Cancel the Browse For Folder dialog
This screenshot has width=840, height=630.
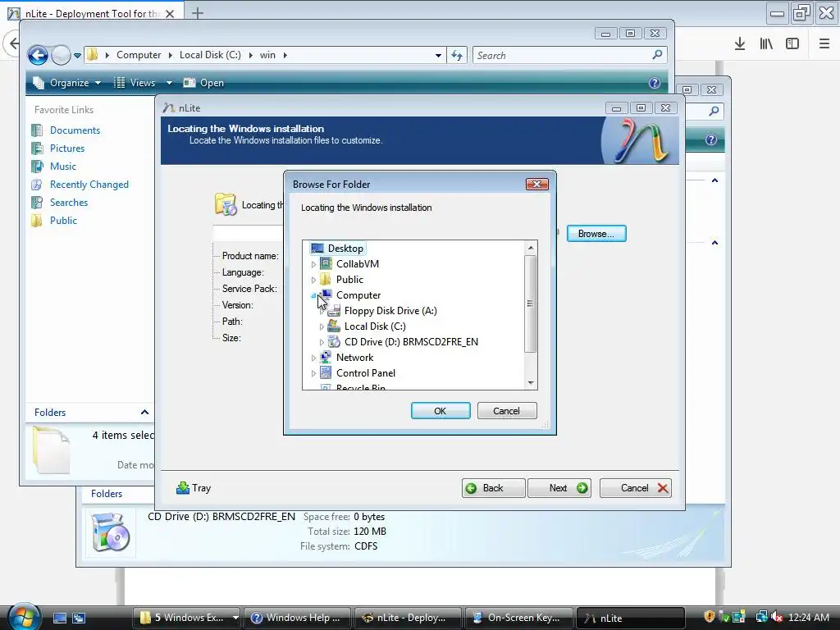507,411
